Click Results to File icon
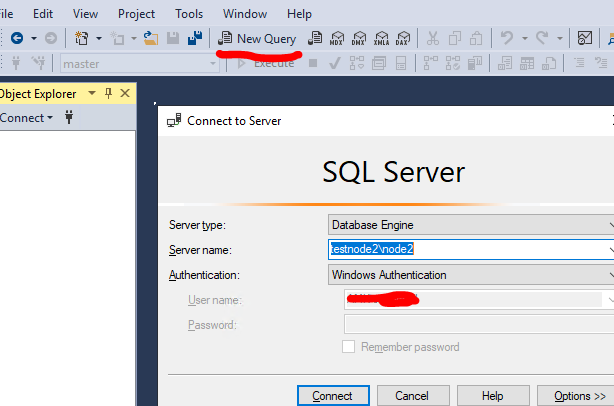 [x=549, y=63]
